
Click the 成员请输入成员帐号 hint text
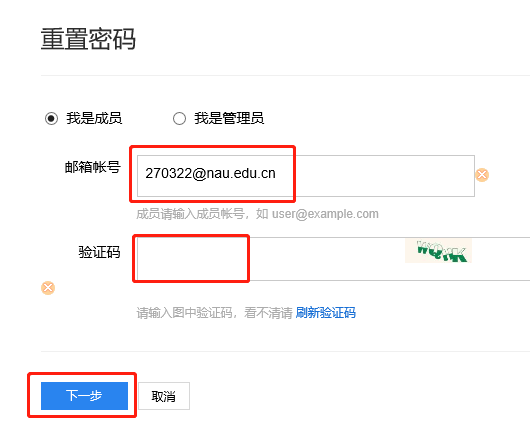[x=190, y=214]
